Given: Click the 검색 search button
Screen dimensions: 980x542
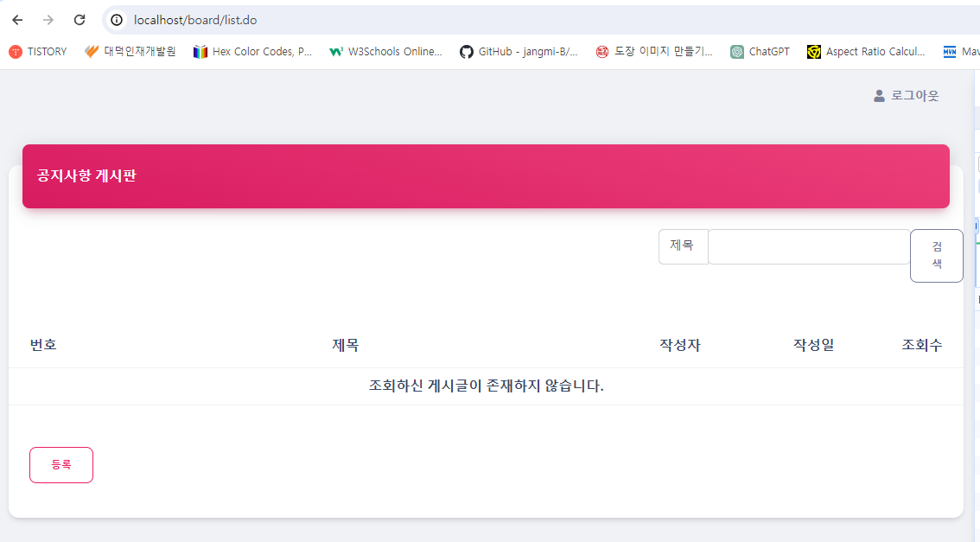Looking at the screenshot, I should coord(936,256).
